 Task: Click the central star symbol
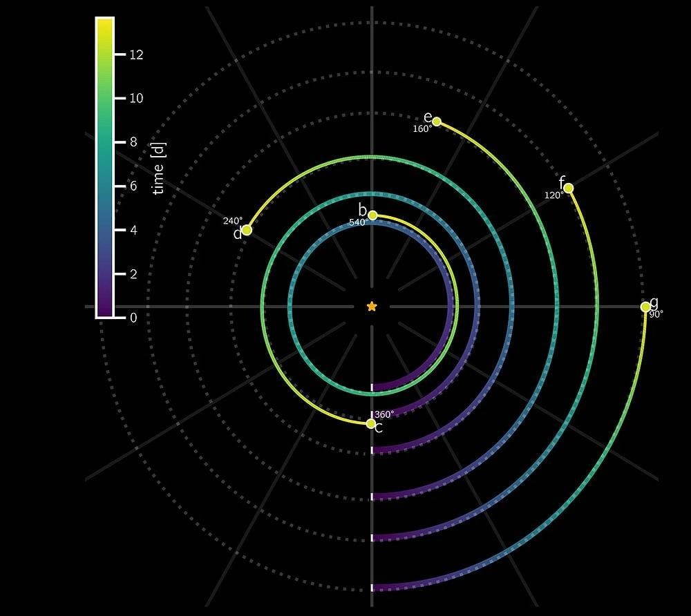click(x=372, y=306)
